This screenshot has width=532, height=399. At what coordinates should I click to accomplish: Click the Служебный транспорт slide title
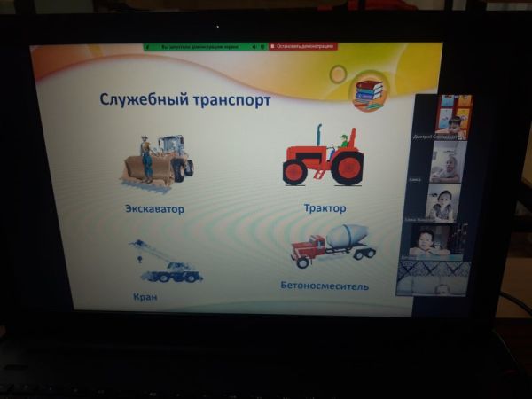(x=185, y=100)
